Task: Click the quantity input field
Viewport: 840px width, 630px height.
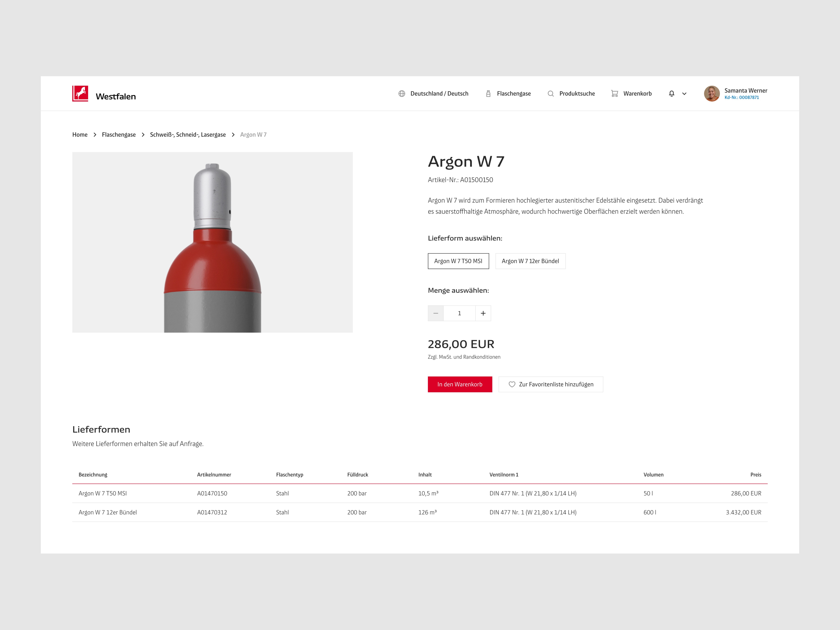Action: [459, 313]
